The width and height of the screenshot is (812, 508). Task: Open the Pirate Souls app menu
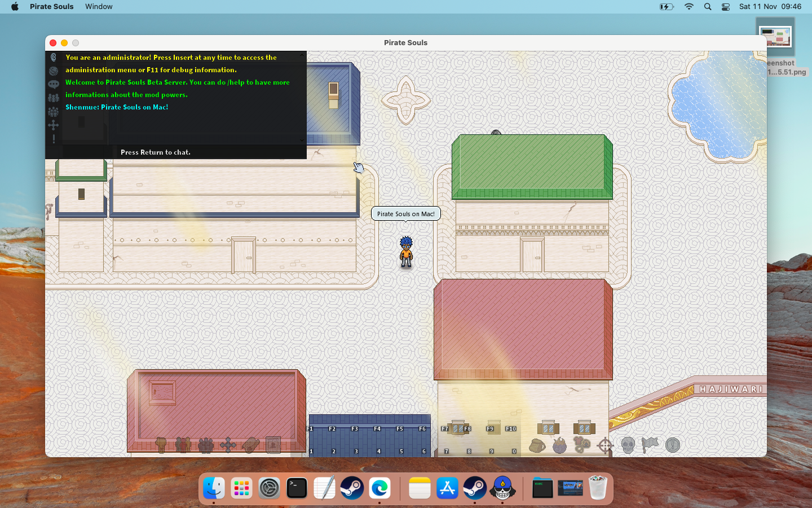tap(51, 7)
